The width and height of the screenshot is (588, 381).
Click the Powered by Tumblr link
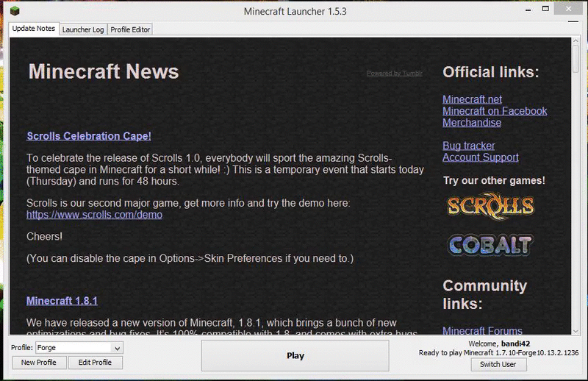tap(395, 74)
